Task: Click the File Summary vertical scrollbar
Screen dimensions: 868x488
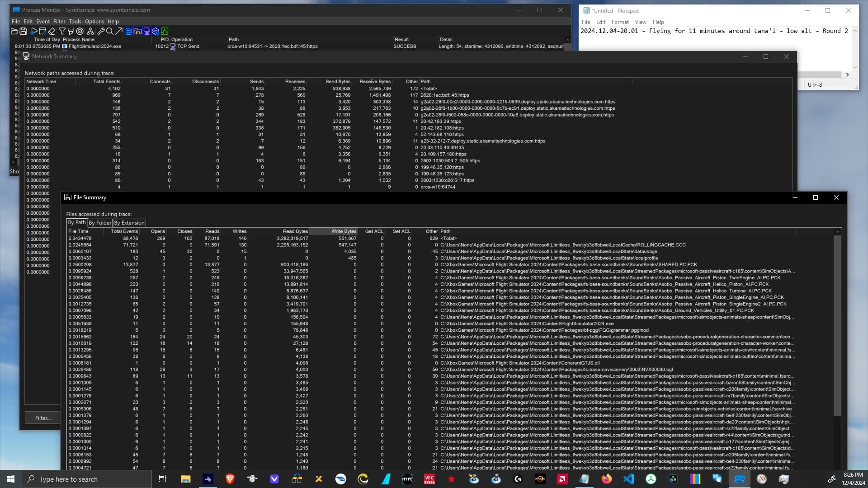Action: click(x=837, y=325)
